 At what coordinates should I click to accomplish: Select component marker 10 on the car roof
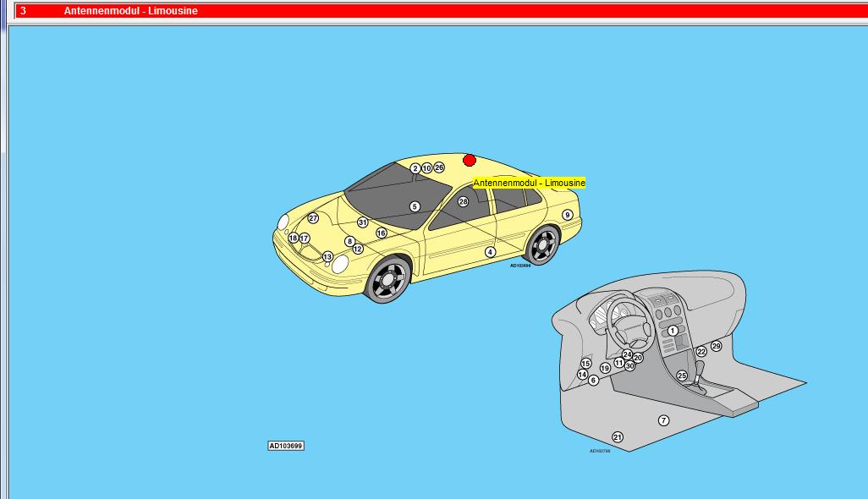click(x=426, y=167)
